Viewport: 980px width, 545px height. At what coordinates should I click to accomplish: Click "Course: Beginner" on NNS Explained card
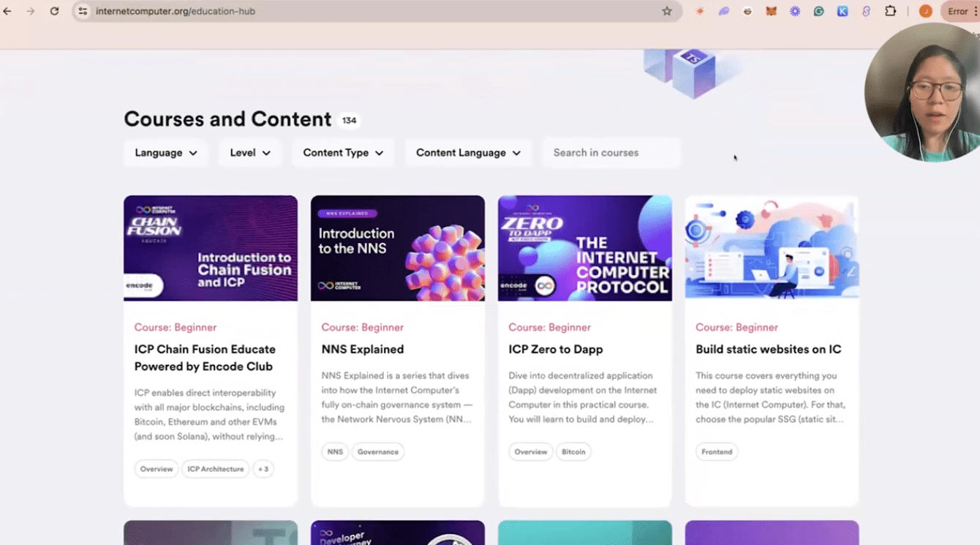pyautogui.click(x=363, y=327)
